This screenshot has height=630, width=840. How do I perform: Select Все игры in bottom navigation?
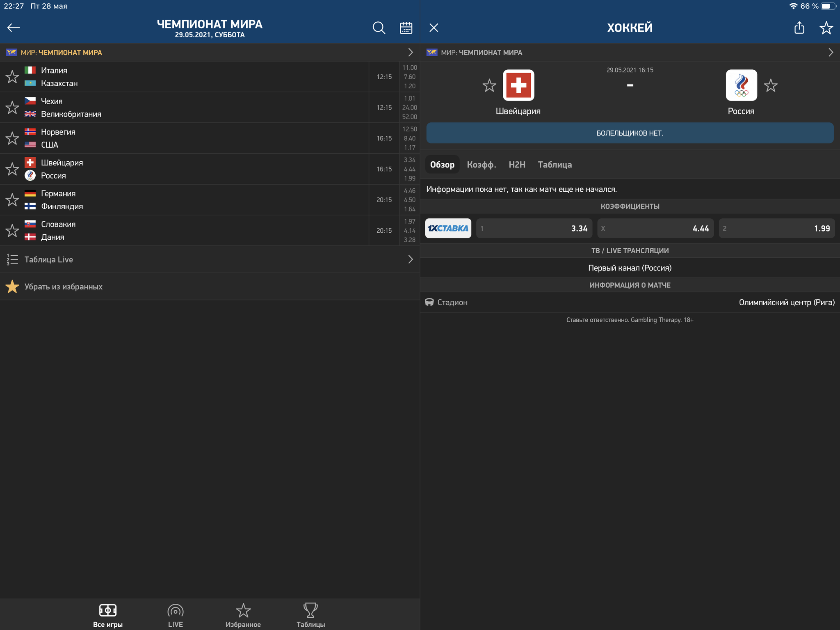click(x=108, y=615)
